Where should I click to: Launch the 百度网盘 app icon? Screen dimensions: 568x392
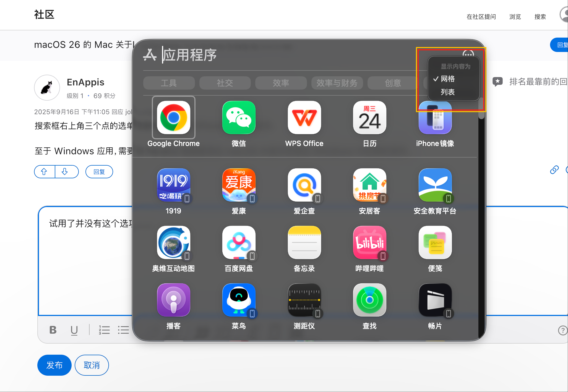(x=239, y=242)
